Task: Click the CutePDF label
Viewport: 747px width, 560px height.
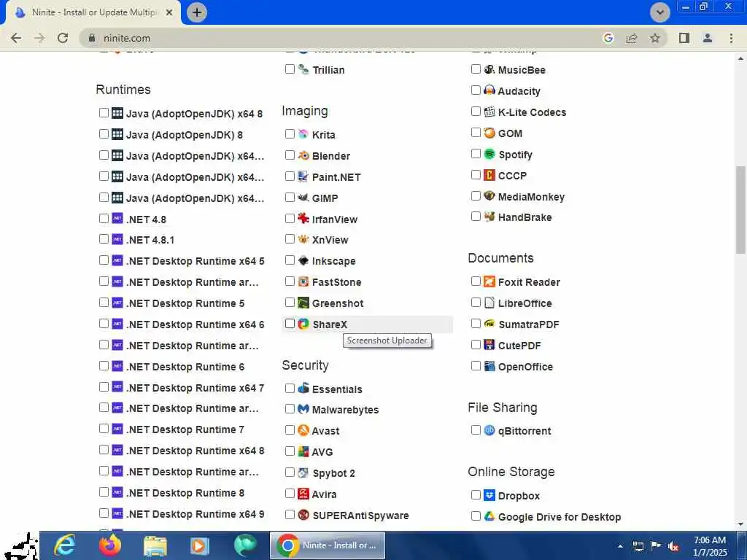Action: (x=519, y=345)
